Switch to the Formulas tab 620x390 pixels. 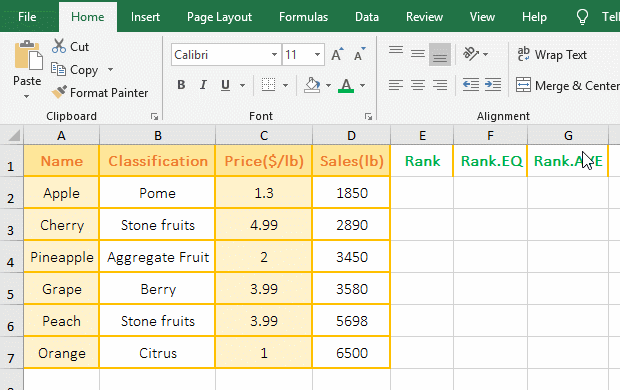[303, 17]
